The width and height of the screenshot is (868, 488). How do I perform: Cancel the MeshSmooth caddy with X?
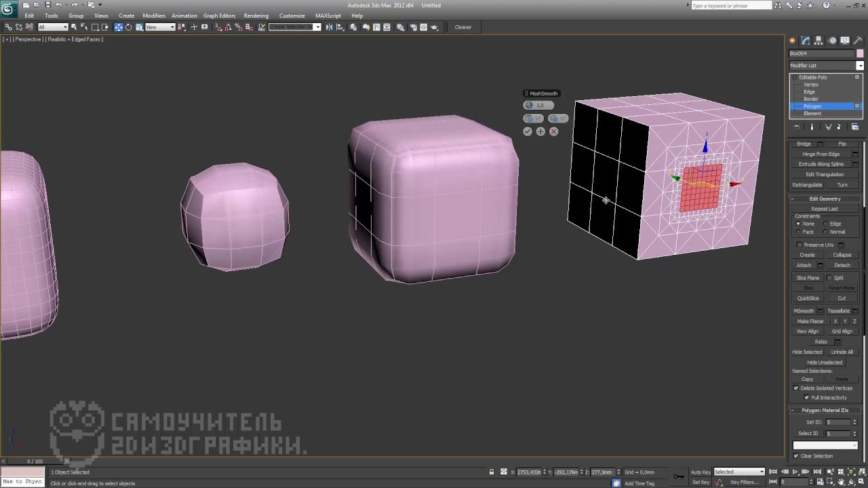click(x=553, y=131)
